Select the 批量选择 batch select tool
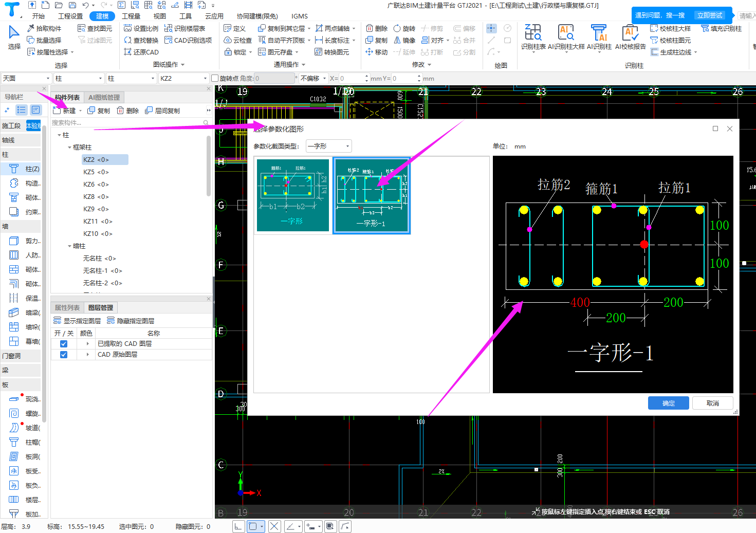This screenshot has height=533, width=756. (44, 40)
